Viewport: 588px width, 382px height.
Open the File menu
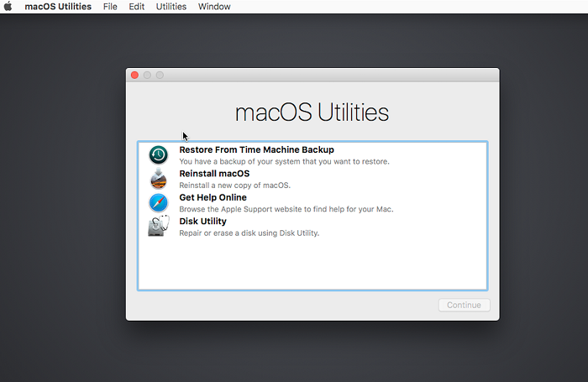(x=110, y=7)
